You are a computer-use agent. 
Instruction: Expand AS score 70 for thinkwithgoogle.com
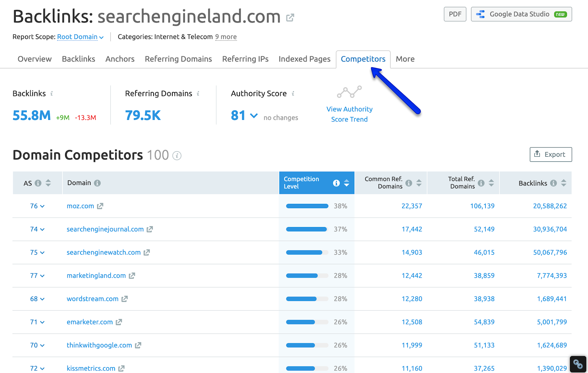37,345
